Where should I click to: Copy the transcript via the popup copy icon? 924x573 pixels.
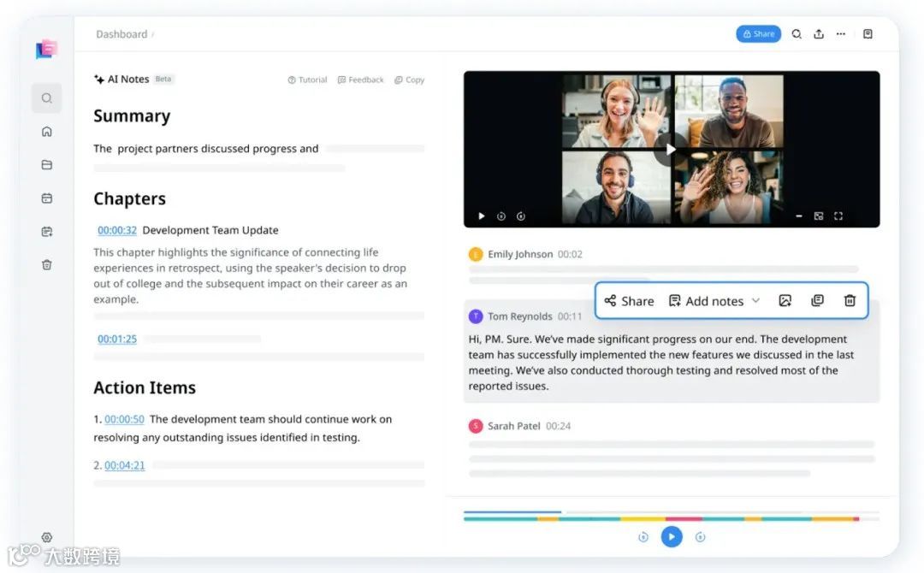[817, 301]
